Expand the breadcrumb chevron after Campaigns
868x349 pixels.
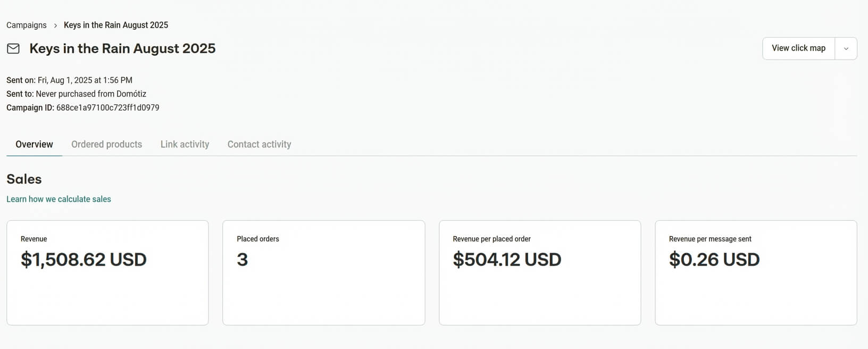pos(55,25)
